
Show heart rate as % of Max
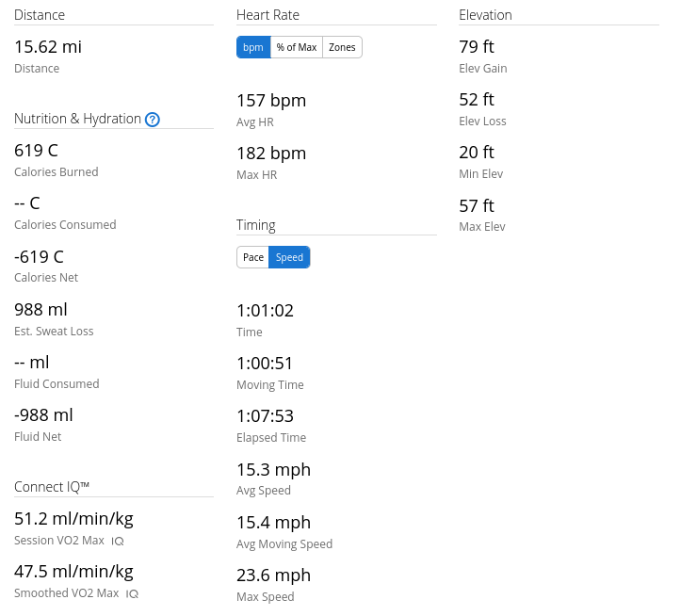pyautogui.click(x=297, y=47)
